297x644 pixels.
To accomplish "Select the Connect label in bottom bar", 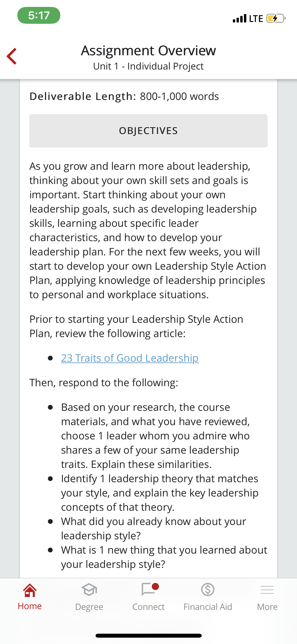I will pos(148,607).
